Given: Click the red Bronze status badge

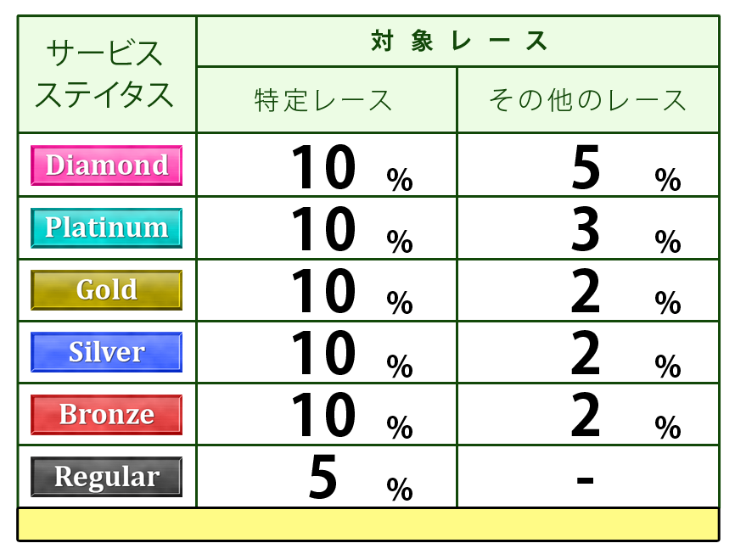Looking at the screenshot, I should (x=106, y=415).
